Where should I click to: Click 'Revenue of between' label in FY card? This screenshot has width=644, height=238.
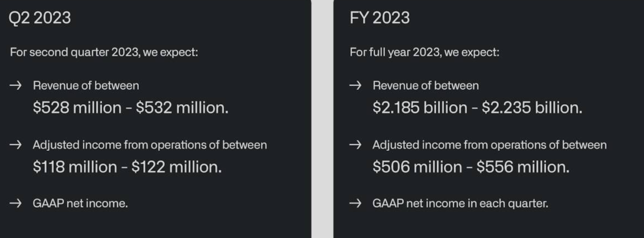tap(426, 85)
